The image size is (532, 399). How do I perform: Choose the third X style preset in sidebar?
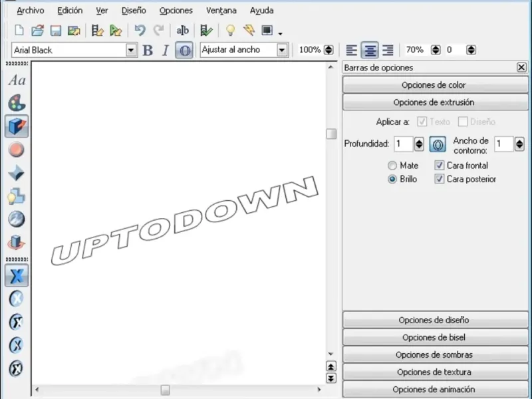(x=16, y=322)
